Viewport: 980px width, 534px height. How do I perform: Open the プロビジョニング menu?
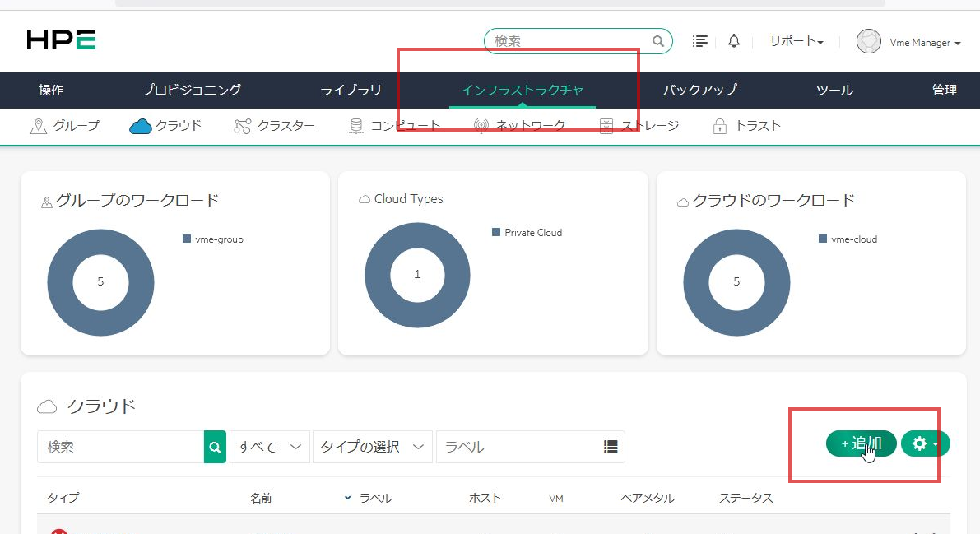click(192, 91)
